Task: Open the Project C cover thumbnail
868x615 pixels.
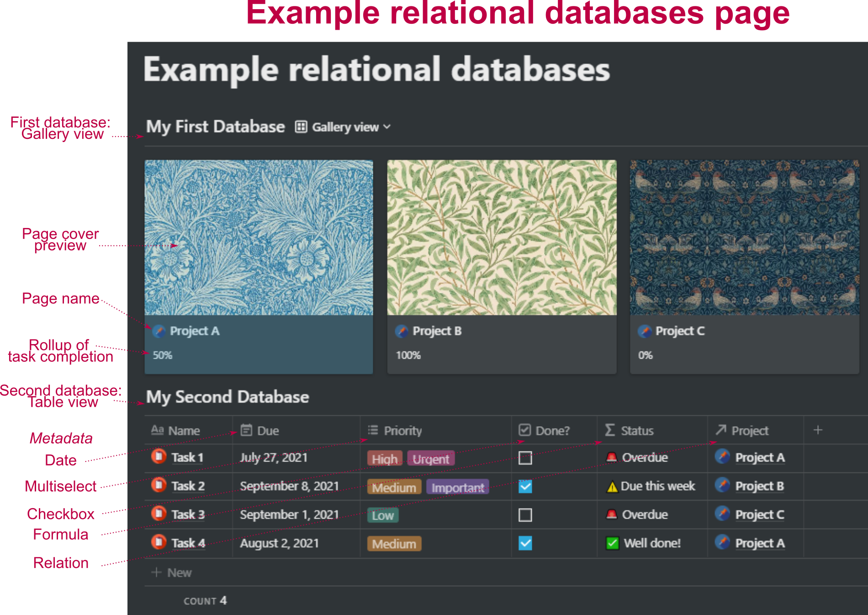Action: [745, 237]
